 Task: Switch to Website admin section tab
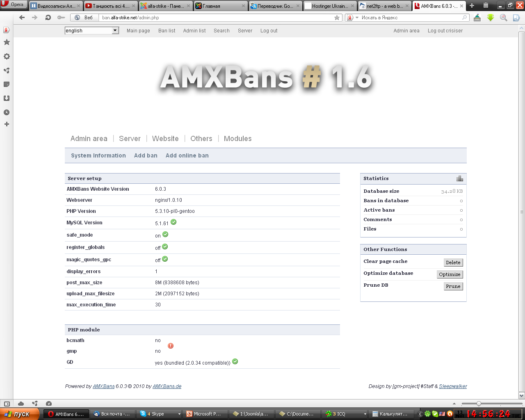click(165, 139)
